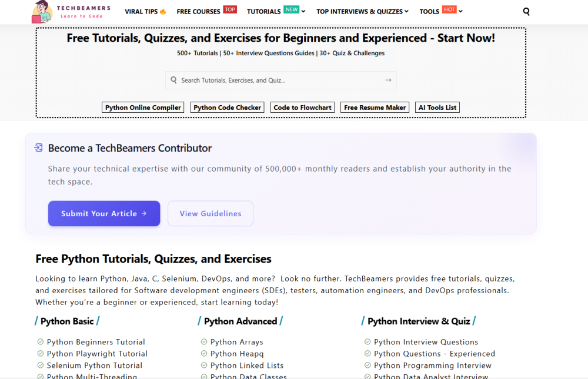Viewport: 588px width, 379px height.
Task: Click the TechBeamers logo icon
Action: (41, 12)
